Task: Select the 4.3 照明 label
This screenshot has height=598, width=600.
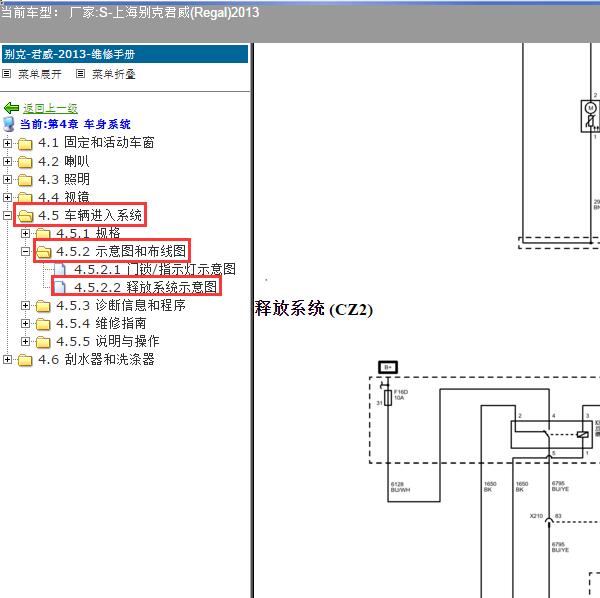Action: point(64,179)
